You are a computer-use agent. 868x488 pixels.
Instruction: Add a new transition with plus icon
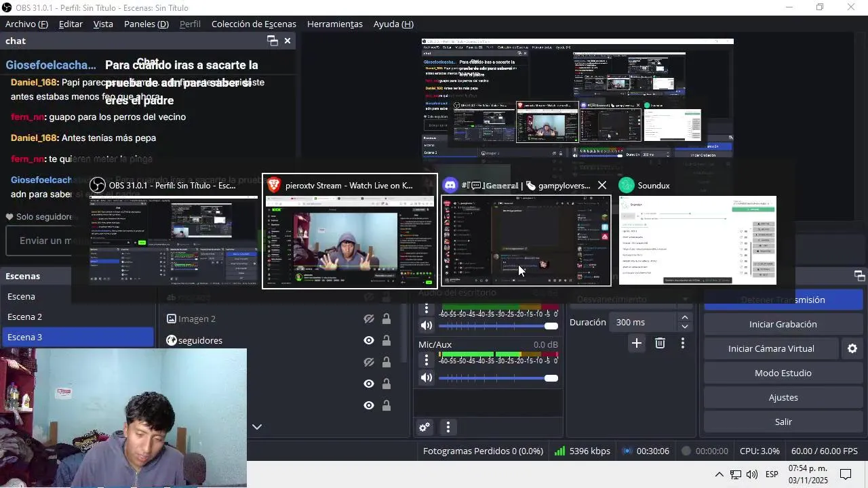[x=636, y=344]
